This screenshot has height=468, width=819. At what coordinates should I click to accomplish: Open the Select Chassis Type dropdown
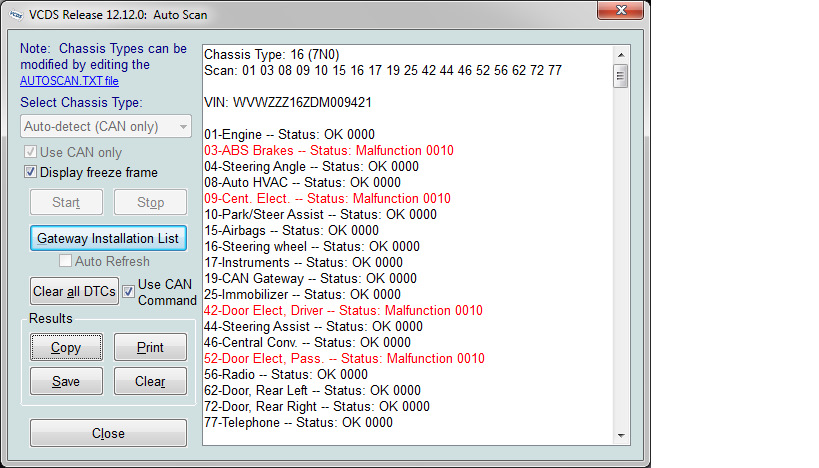click(x=106, y=126)
